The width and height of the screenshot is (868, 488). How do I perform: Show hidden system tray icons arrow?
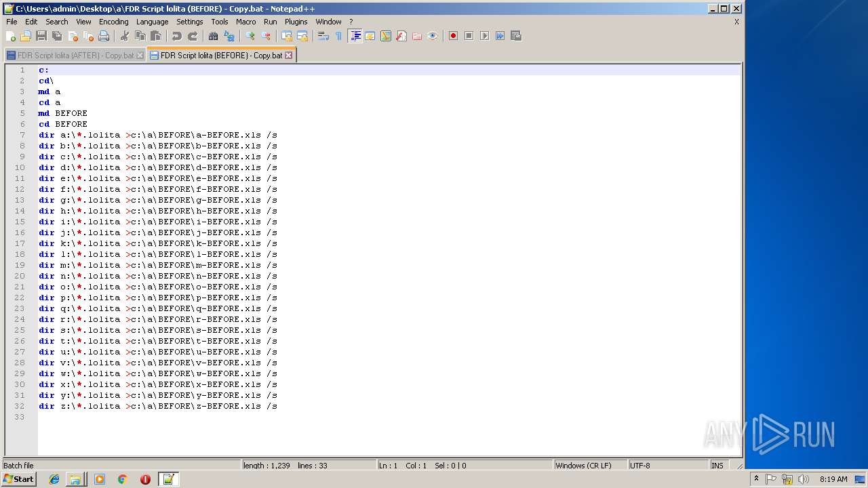click(756, 479)
